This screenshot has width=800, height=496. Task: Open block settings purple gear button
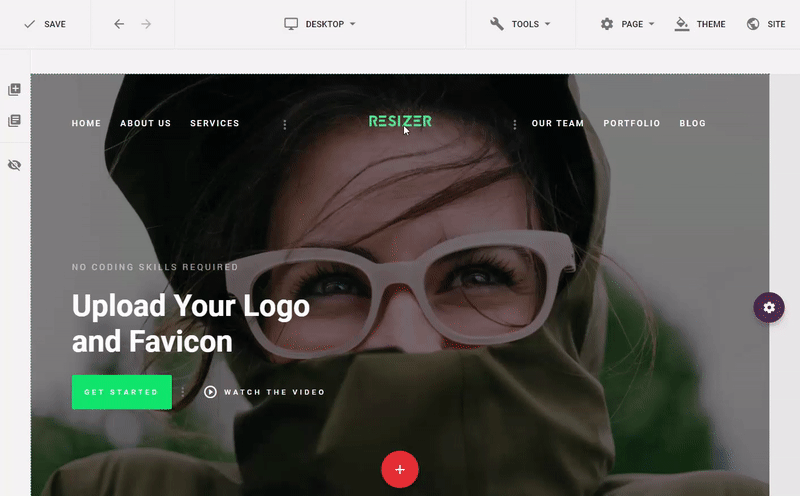pyautogui.click(x=769, y=307)
